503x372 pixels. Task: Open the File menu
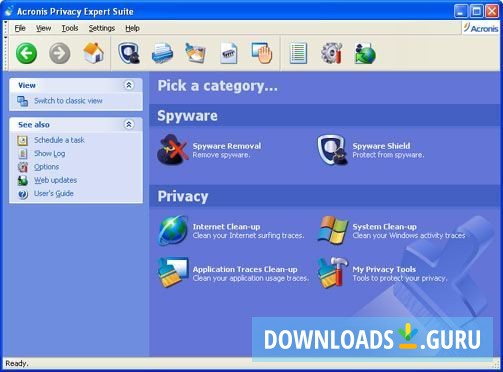(x=20, y=28)
